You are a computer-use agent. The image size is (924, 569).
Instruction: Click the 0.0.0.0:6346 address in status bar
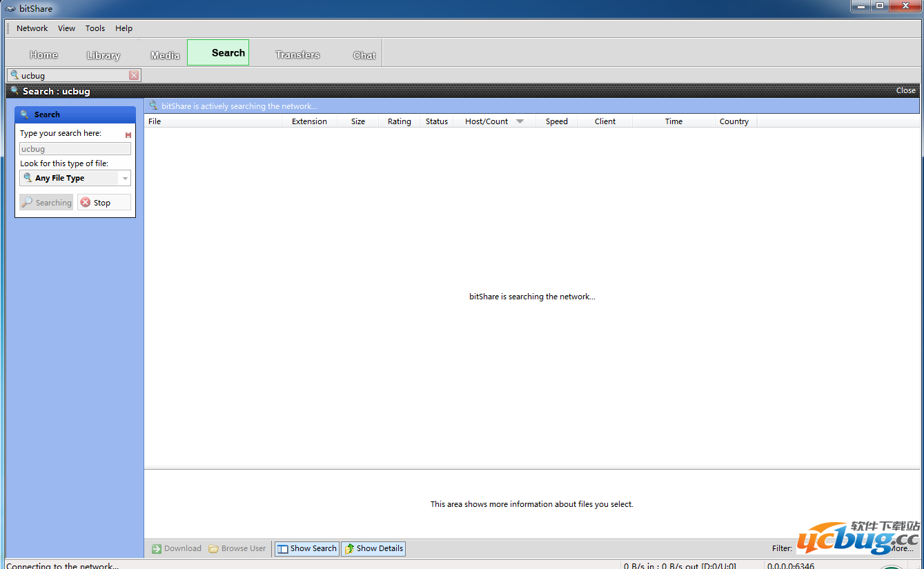point(791,566)
